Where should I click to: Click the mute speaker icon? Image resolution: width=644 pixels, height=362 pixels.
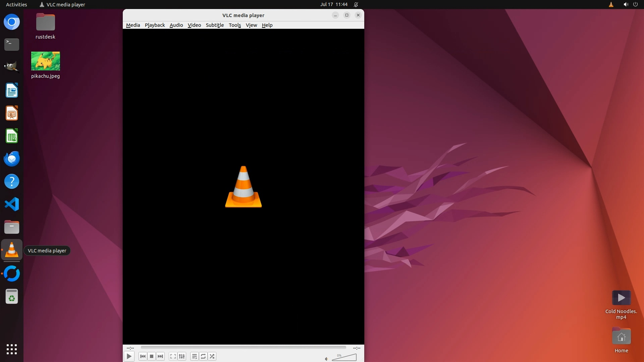(x=326, y=359)
